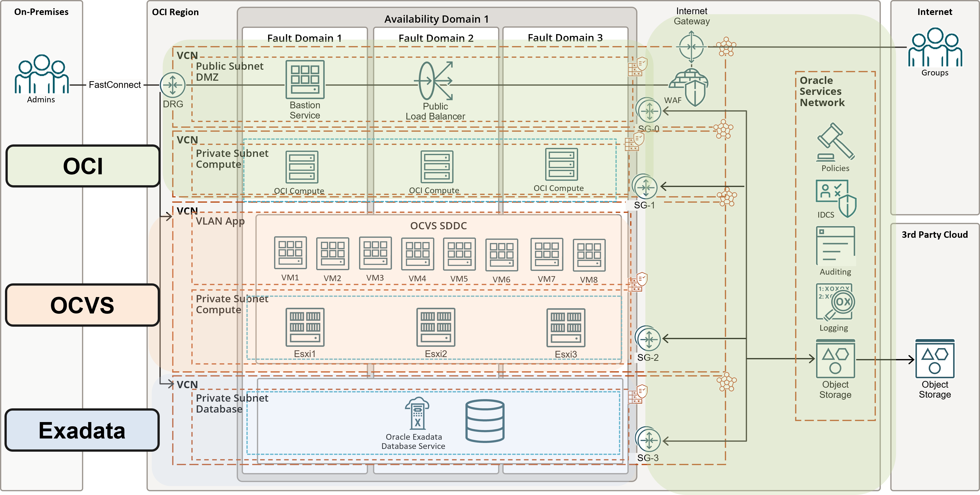This screenshot has height=495, width=980.
Task: Click the Esxi3 host icon
Action: 566,328
